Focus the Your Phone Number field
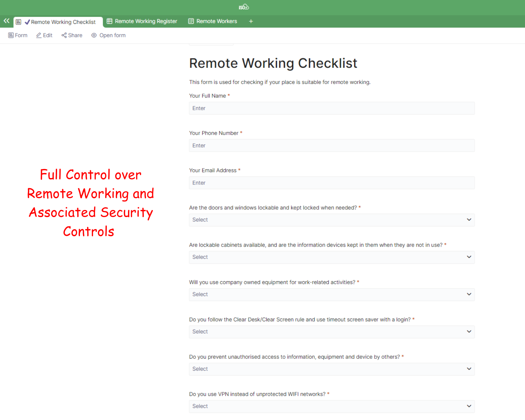This screenshot has height=420, width=525. tap(332, 145)
